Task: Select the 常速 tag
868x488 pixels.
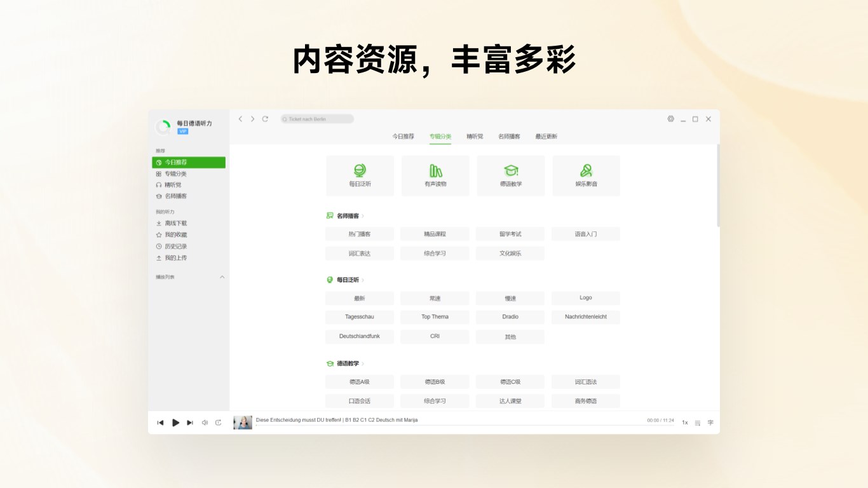Action: point(435,299)
